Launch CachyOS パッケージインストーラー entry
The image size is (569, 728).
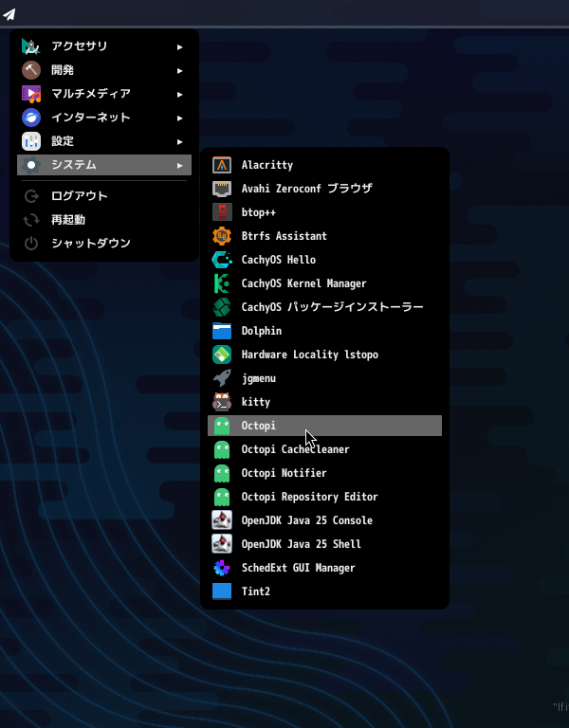coord(324,307)
